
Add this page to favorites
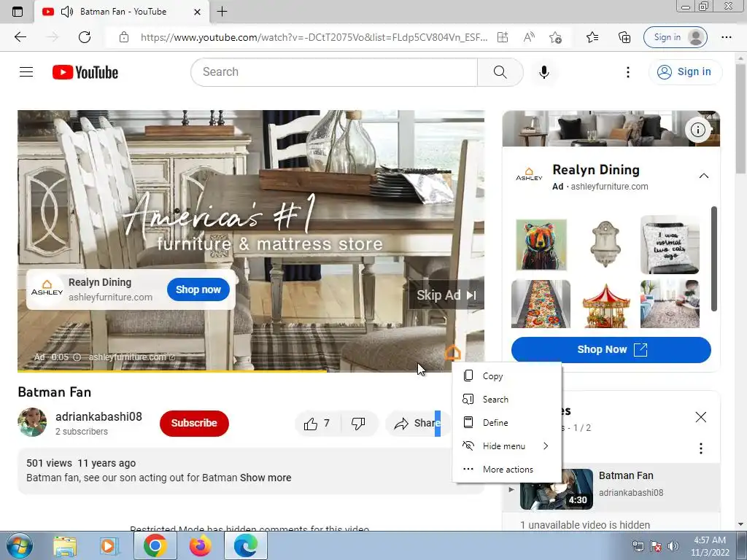click(x=555, y=37)
